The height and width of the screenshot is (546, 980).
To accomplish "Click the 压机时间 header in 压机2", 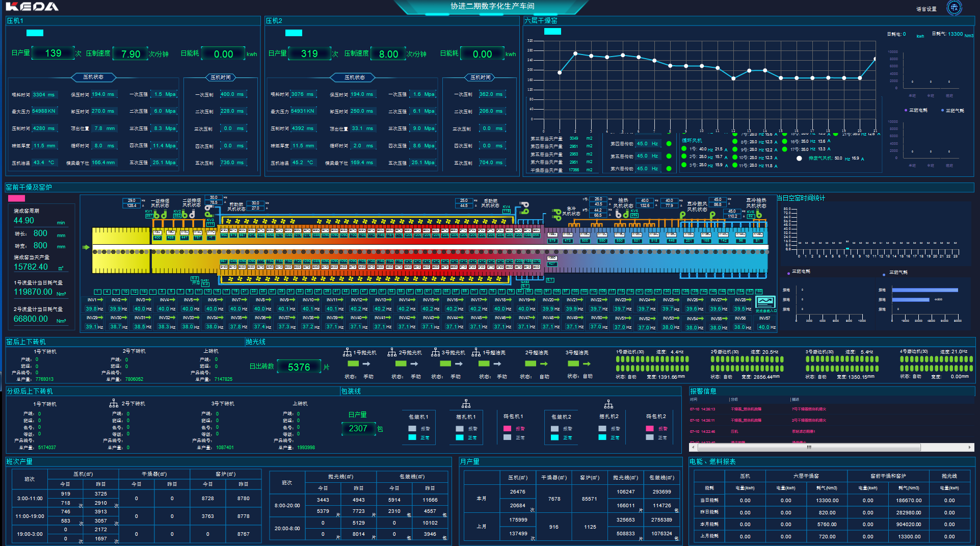I will click(481, 77).
